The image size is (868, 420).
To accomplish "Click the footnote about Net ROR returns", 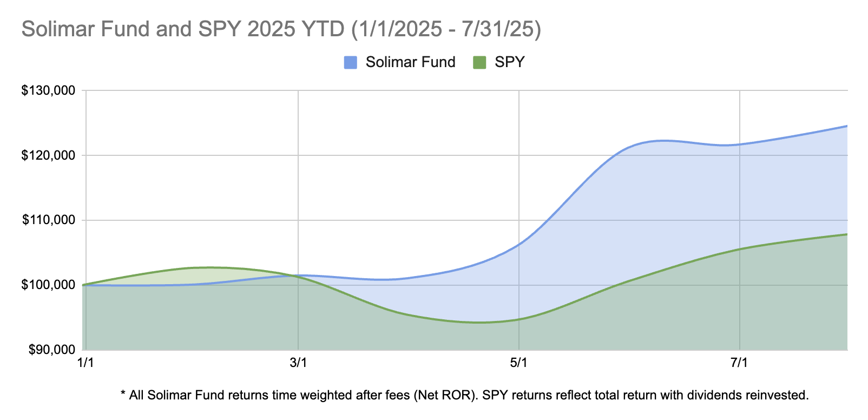I will coord(464,395).
